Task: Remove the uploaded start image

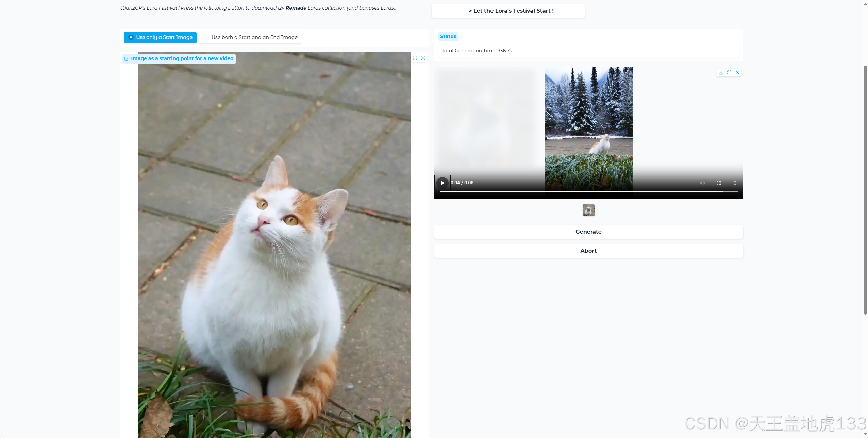Action: click(x=423, y=58)
